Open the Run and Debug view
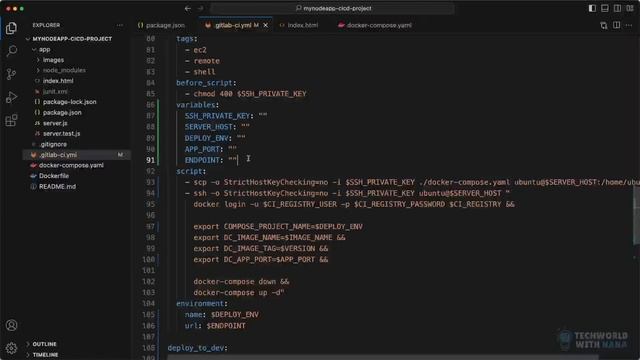 pos(11,97)
